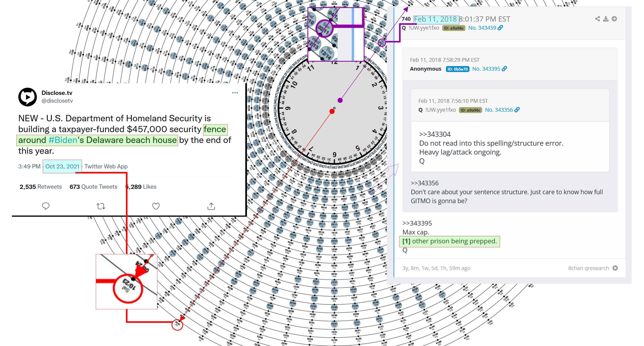Click the @disclosetv handle
This screenshot has height=346, width=644.
click(x=57, y=101)
